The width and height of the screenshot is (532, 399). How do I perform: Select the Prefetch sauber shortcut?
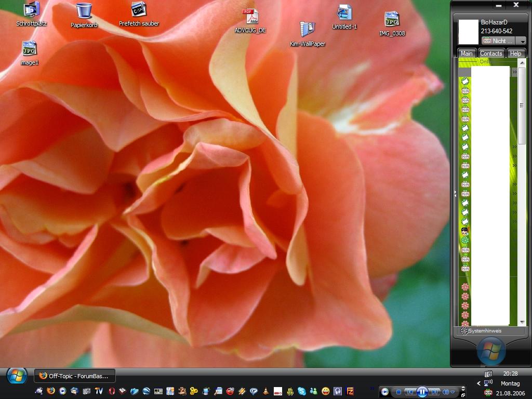click(139, 14)
